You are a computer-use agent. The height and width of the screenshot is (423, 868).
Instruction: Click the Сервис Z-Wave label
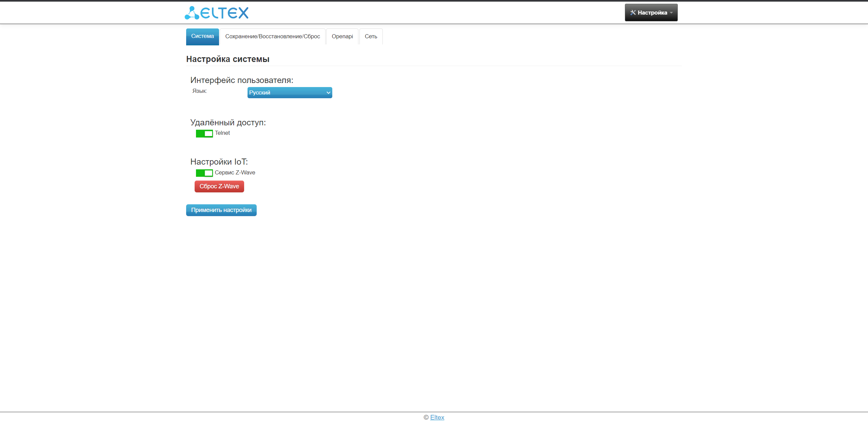tap(235, 172)
